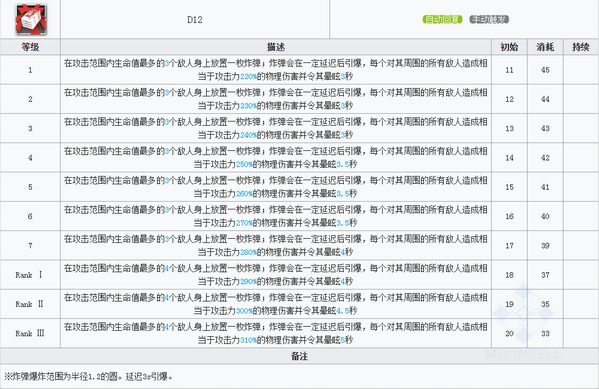Click the description containing 300% damage
Image resolution: width=599 pixels, height=389 pixels.
point(275,304)
